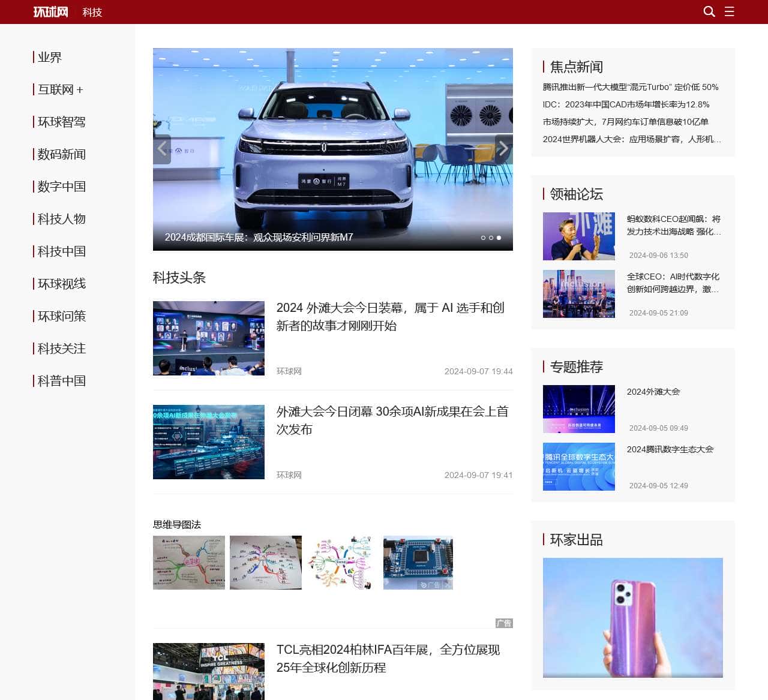768x700 pixels.
Task: Open the 环球智驾 sidebar category
Action: (x=61, y=122)
